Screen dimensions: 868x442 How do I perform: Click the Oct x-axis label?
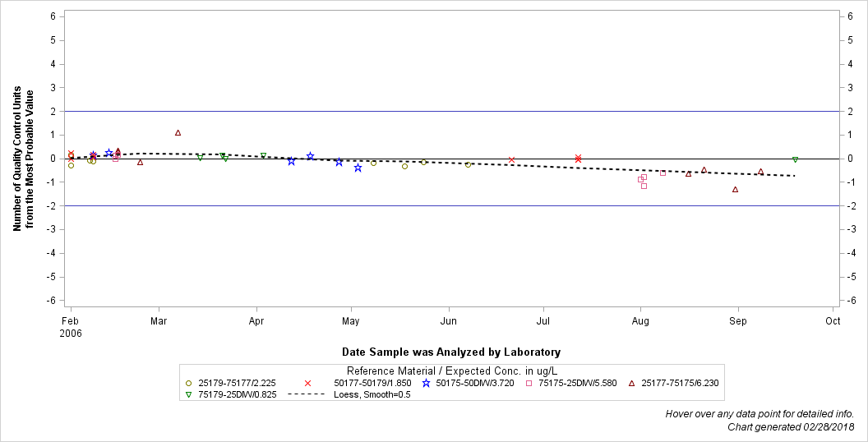[833, 321]
